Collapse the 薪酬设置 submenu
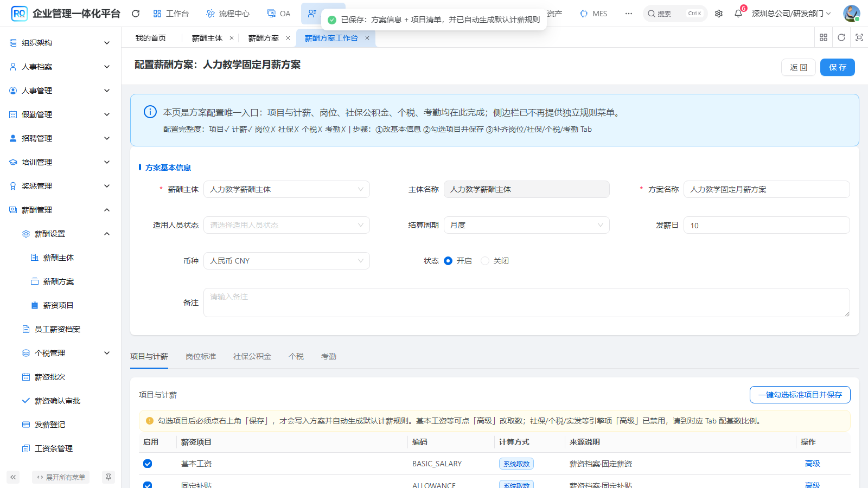Viewport: 868px width, 488px height. (60, 234)
